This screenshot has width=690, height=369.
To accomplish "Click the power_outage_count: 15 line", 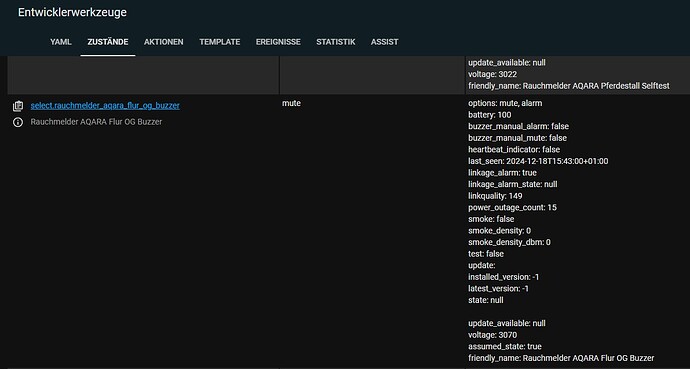I will coord(512,207).
